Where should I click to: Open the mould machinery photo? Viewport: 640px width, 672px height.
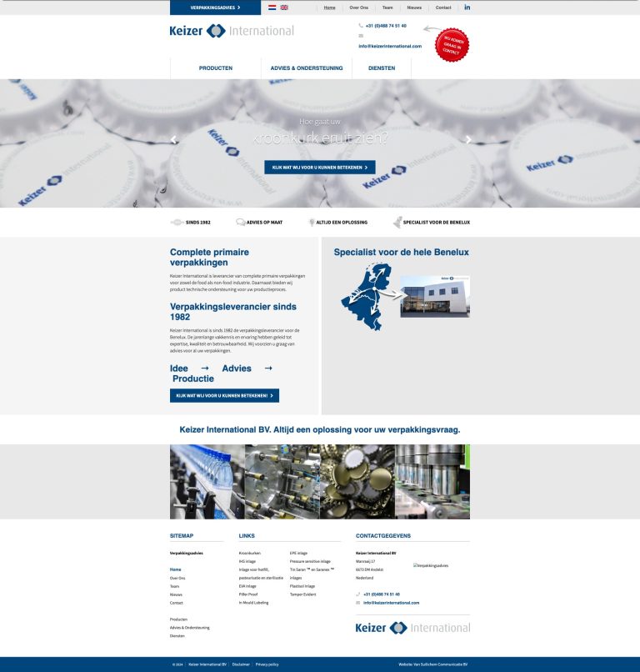282,482
